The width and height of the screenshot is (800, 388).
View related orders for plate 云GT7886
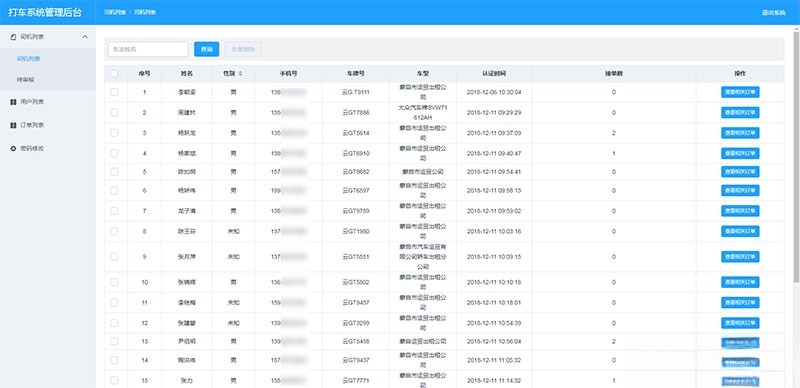[x=740, y=112]
